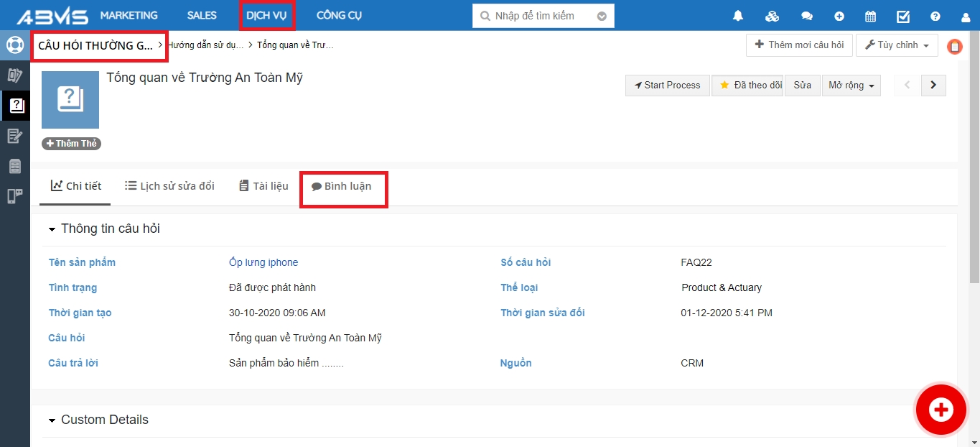Click the orange clipboard icon
The height and width of the screenshot is (447, 980).
pyautogui.click(x=954, y=47)
